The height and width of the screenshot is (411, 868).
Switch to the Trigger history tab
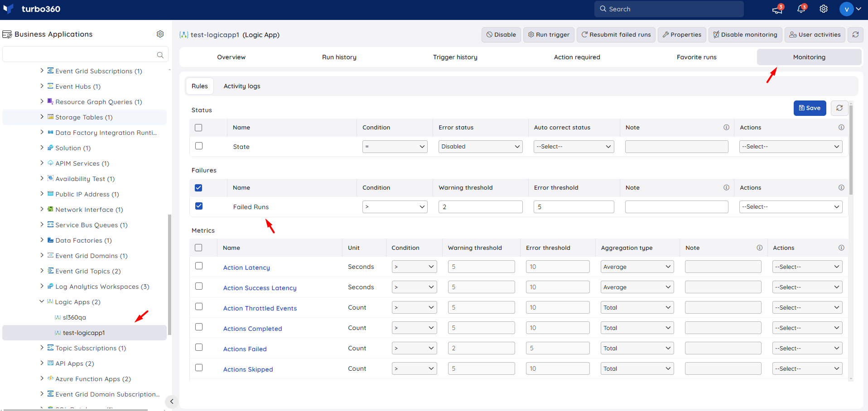[455, 57]
